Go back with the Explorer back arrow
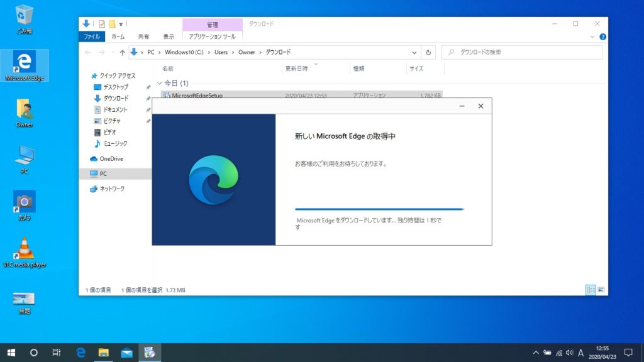The height and width of the screenshot is (362, 644). click(87, 52)
